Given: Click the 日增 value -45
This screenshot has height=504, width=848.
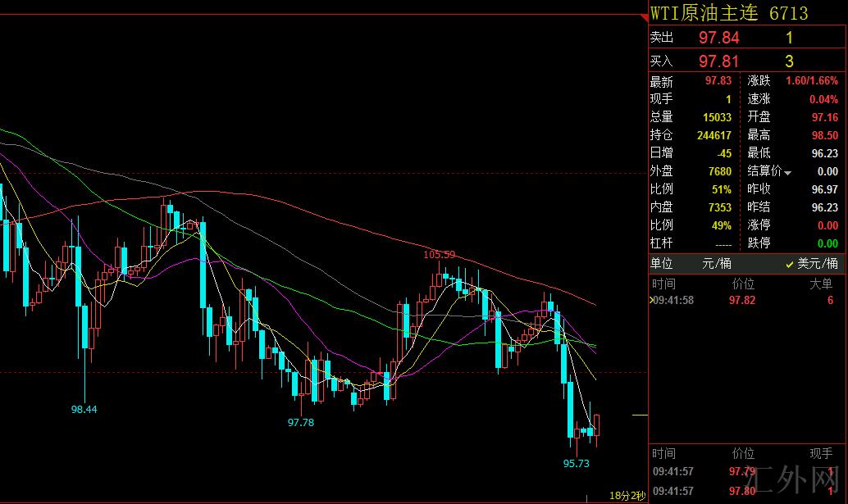Looking at the screenshot, I should click(724, 153).
